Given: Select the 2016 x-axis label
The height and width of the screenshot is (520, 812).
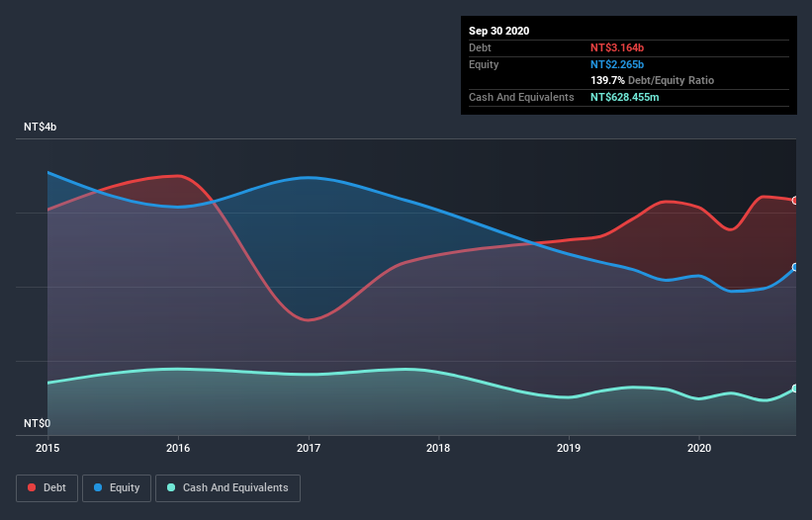Looking at the screenshot, I should click(x=178, y=448).
